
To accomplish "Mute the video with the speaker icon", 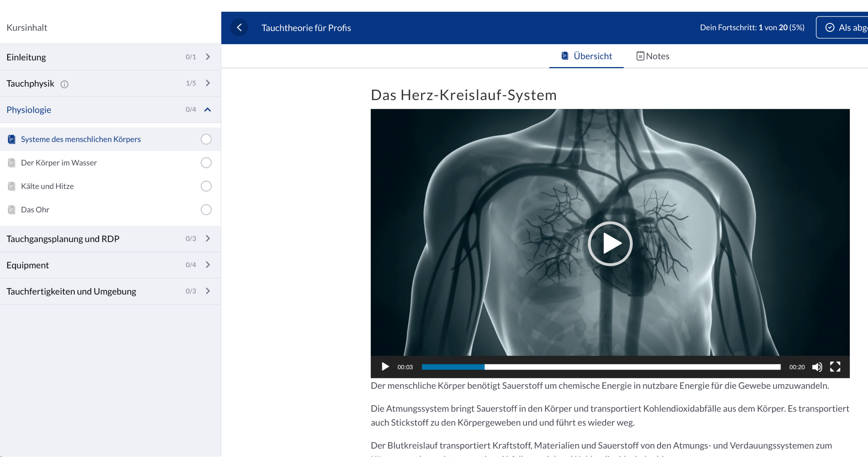I will tap(817, 367).
